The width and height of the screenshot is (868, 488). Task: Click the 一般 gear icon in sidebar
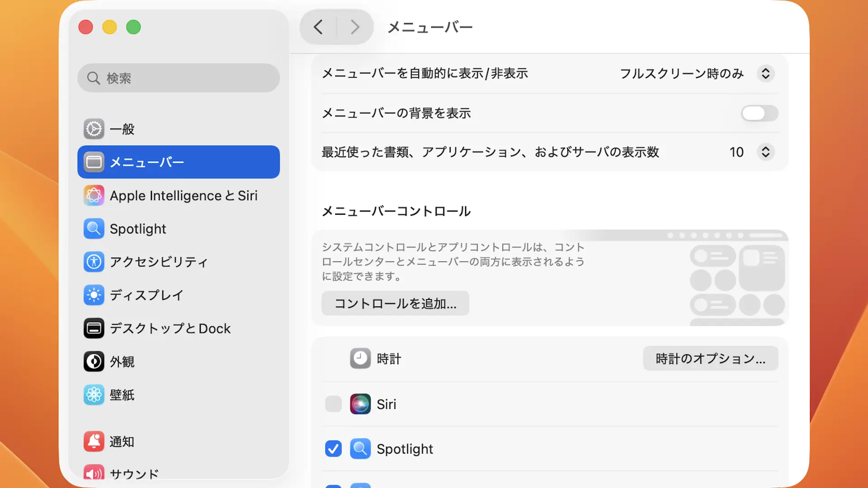[94, 129]
